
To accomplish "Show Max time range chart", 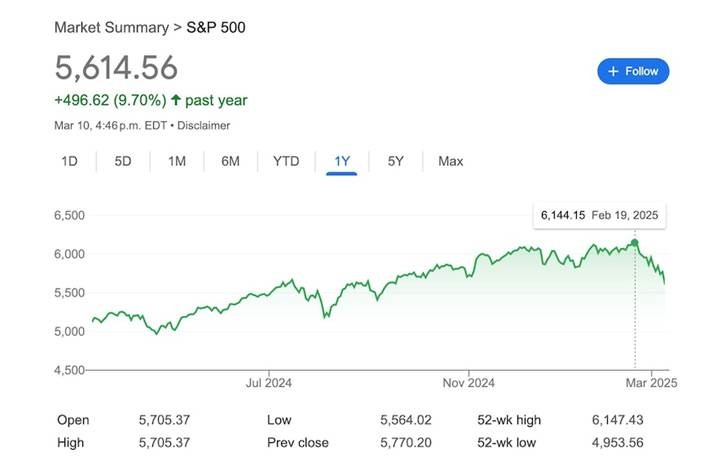I will 450,161.
